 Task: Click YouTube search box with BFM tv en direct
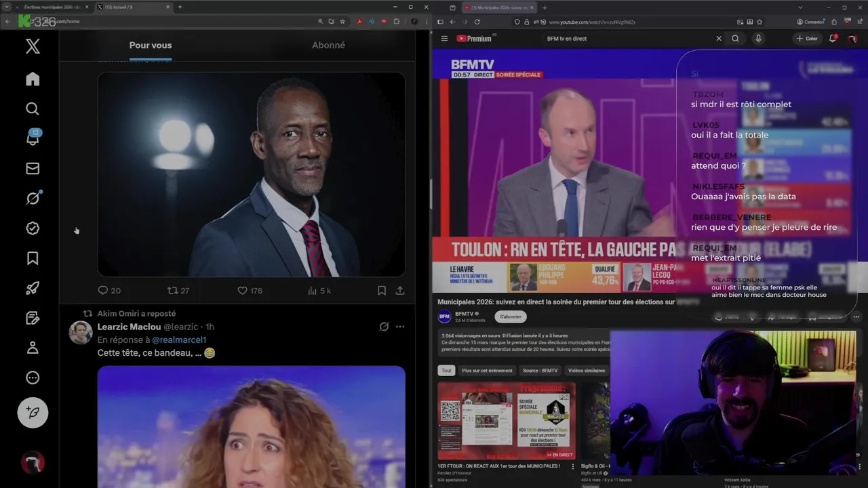click(627, 39)
